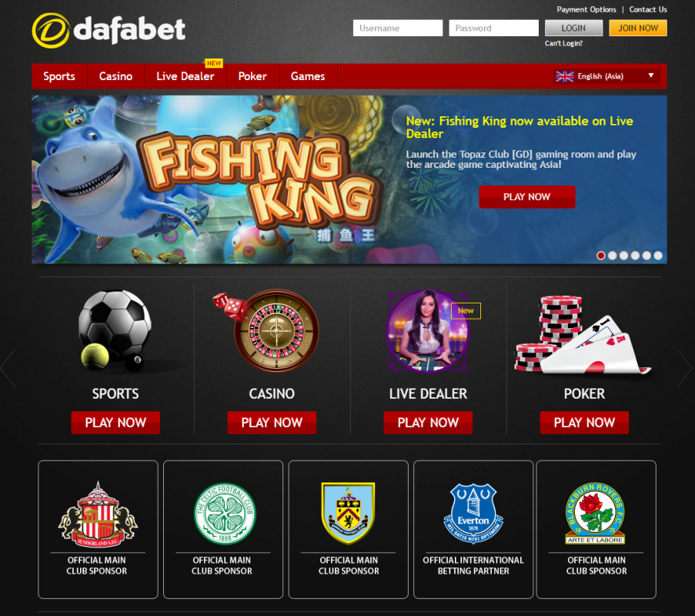Focus the Username input field

[398, 28]
